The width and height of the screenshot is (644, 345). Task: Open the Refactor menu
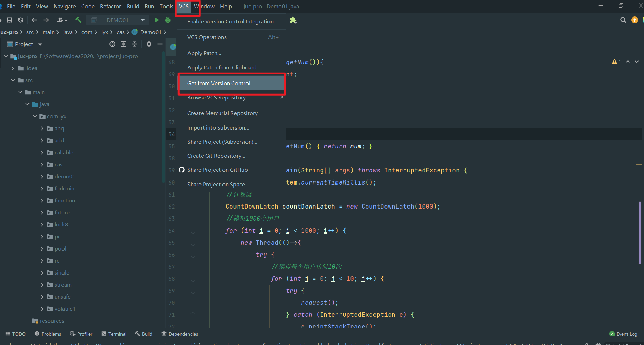111,6
